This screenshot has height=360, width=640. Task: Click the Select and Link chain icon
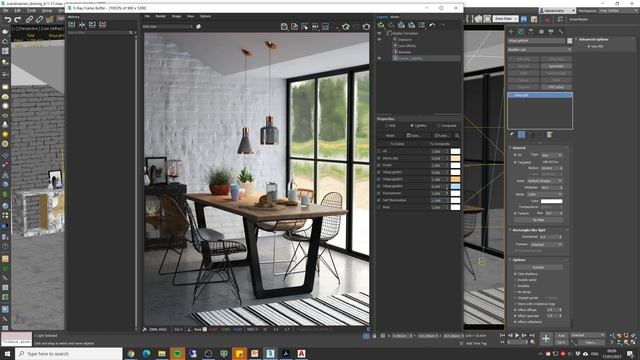point(29,19)
